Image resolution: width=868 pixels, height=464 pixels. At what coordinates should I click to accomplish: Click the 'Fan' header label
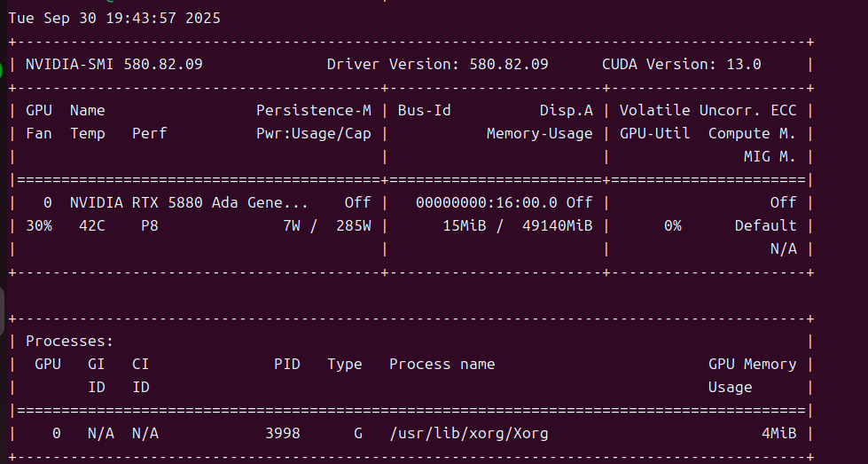39,133
